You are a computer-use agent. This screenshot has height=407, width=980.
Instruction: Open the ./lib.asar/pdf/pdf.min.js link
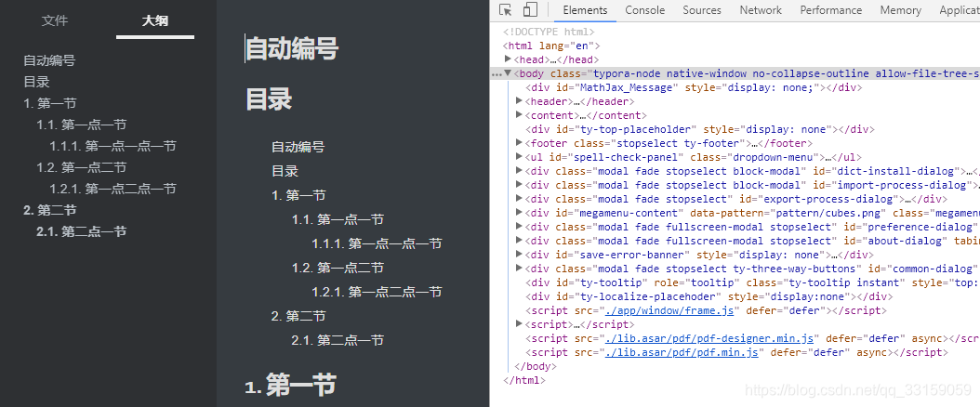[682, 352]
